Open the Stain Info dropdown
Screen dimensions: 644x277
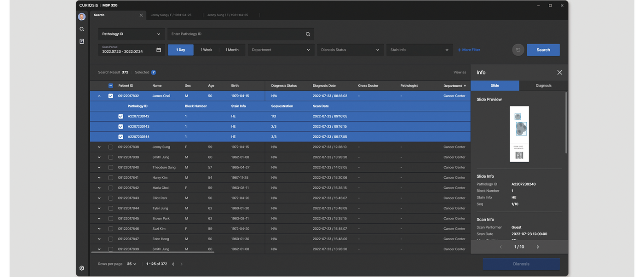tap(419, 50)
